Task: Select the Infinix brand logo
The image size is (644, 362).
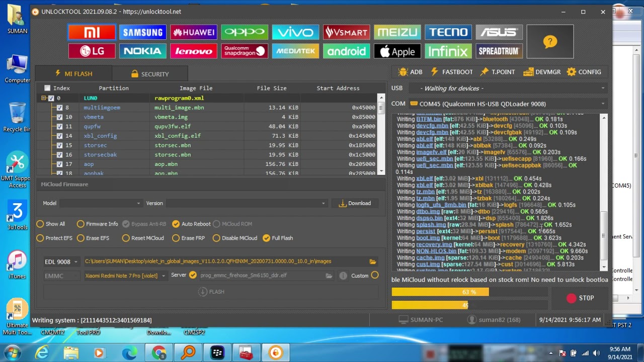Action: (x=448, y=51)
